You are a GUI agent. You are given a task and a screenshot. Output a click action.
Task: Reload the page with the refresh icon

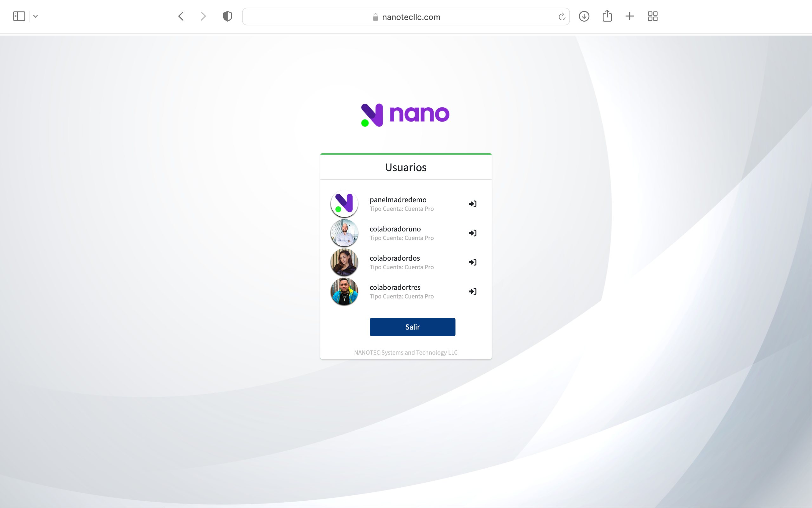(x=562, y=17)
